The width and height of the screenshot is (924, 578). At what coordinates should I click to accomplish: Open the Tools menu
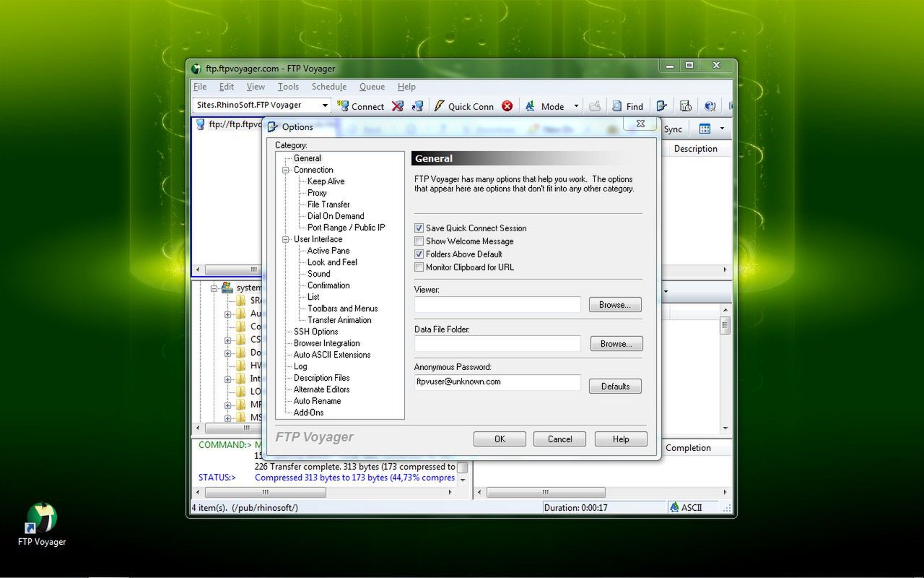[288, 87]
